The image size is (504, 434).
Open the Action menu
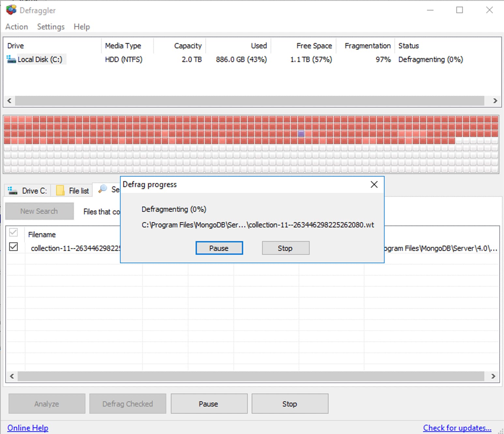[x=17, y=27]
